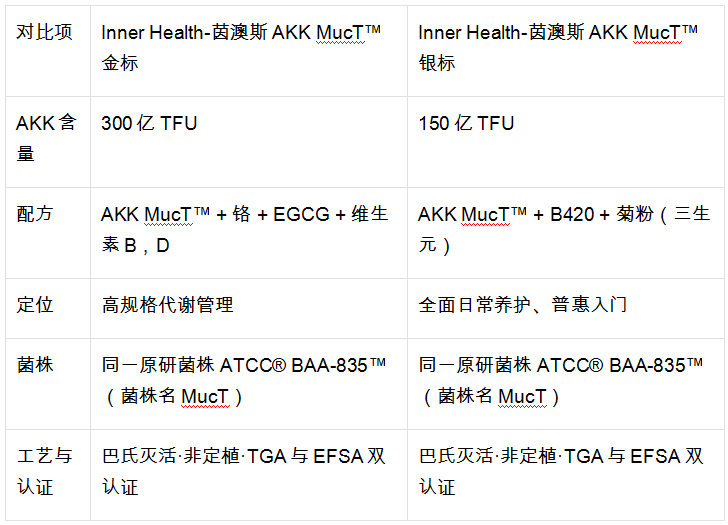The height and width of the screenshot is (525, 728).
Task: Click the 工艺与认证 row label
Action: (48, 475)
